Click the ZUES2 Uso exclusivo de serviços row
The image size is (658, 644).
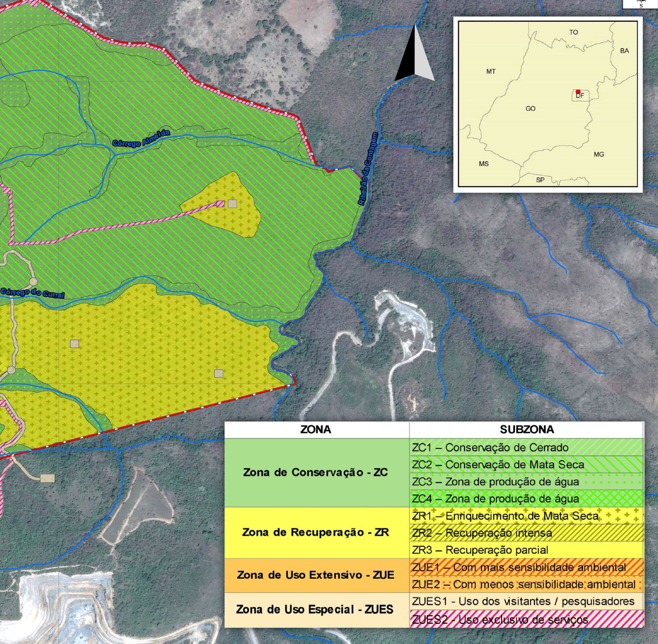coord(527,619)
